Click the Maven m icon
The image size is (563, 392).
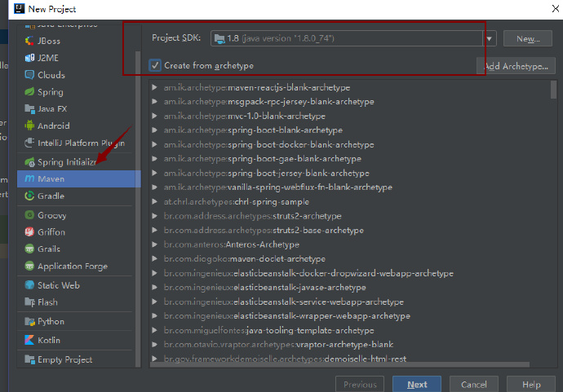pos(29,178)
